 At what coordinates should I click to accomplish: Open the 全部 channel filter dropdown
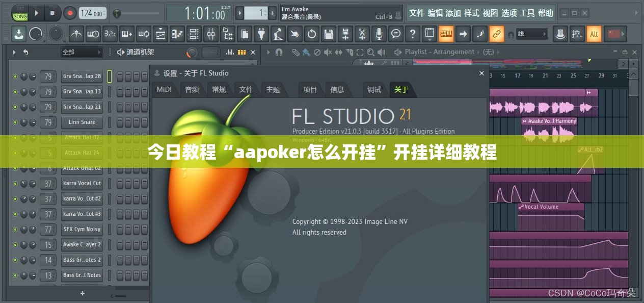[x=82, y=52]
